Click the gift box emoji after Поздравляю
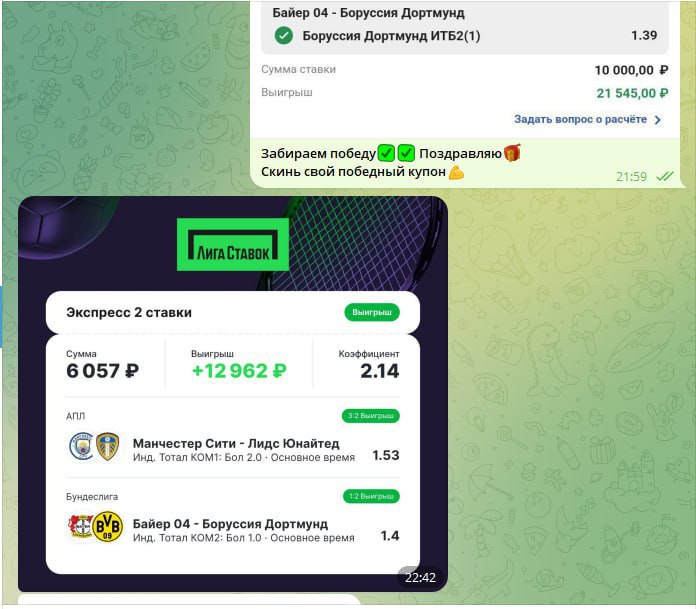Screen dimensions: 696x609 tap(512, 153)
